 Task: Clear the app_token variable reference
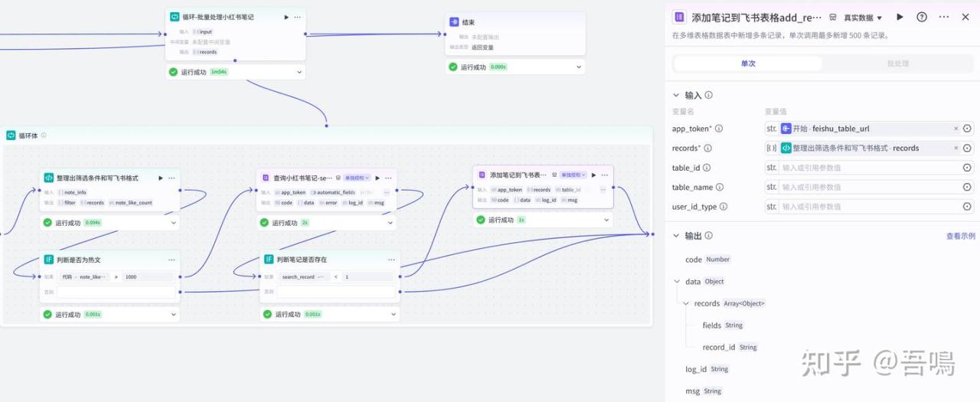[x=955, y=129]
